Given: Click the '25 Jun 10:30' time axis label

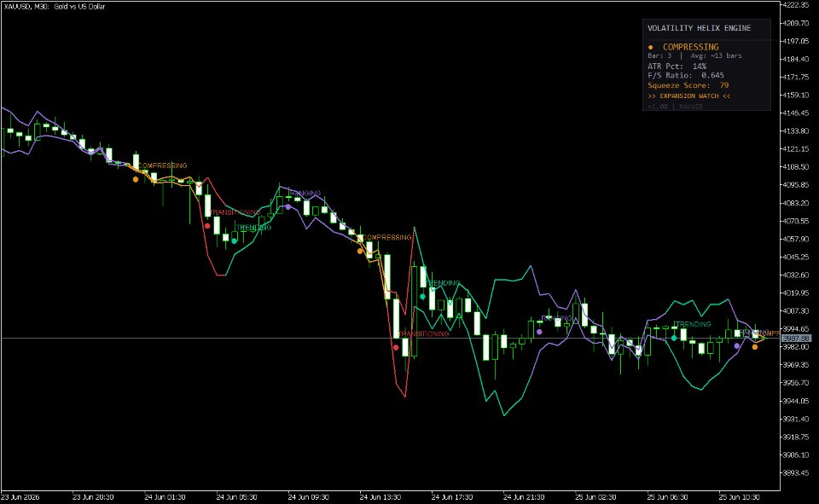Looking at the screenshot, I should coord(739,497).
